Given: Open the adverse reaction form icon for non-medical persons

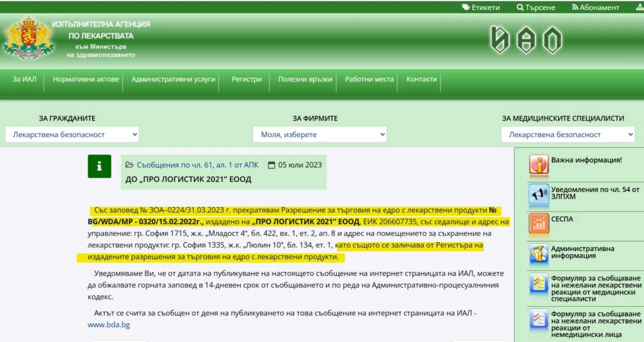Looking at the screenshot, I should [x=539, y=319].
